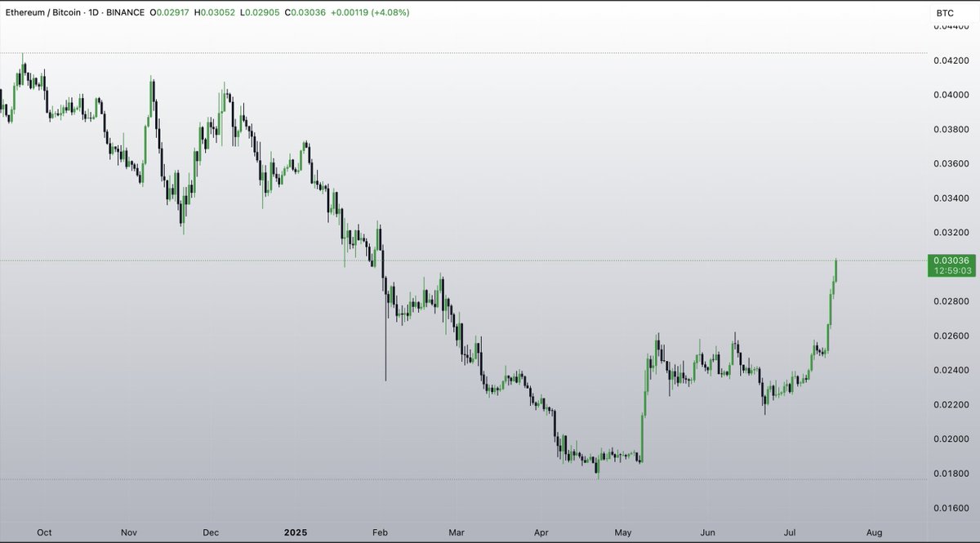Click the Jul label on time axis
This screenshot has height=543, width=980.
tap(791, 532)
